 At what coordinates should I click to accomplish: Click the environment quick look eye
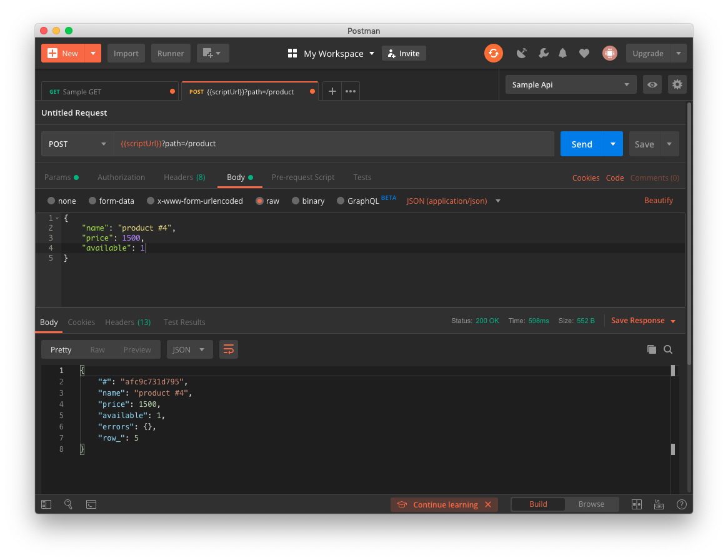(652, 84)
